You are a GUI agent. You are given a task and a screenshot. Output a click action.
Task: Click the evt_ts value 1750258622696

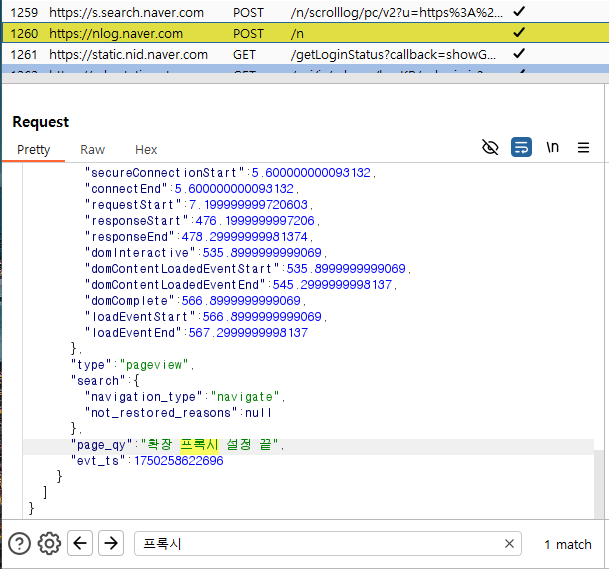[x=179, y=461]
